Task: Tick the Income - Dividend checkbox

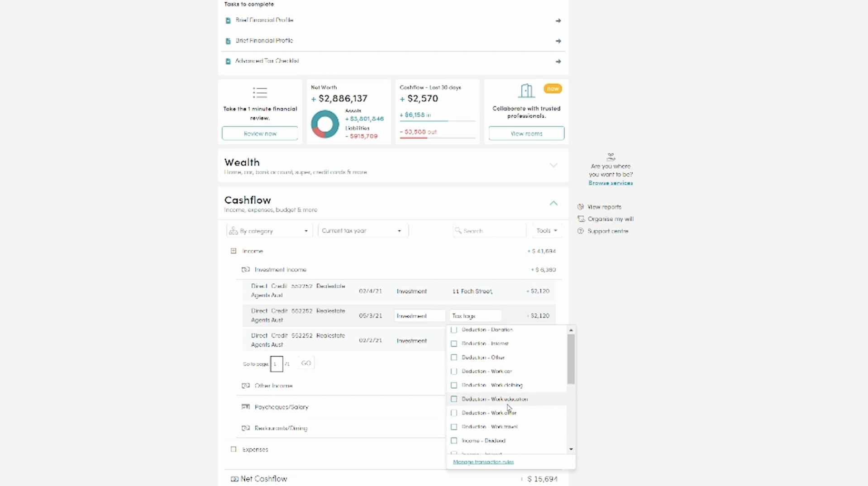Action: click(454, 441)
